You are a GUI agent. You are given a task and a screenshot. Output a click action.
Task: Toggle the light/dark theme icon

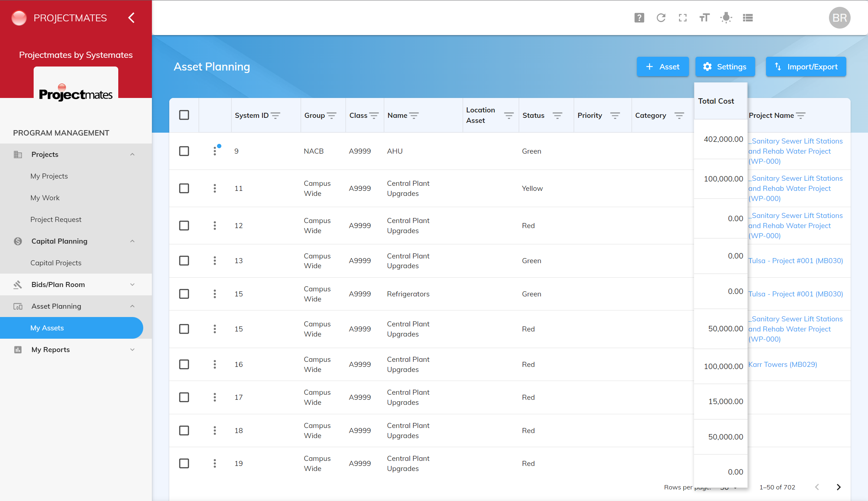pos(726,18)
